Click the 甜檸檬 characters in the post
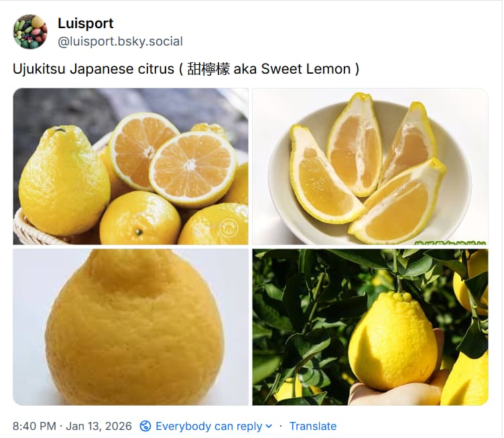The height and width of the screenshot is (438, 504). click(x=208, y=69)
